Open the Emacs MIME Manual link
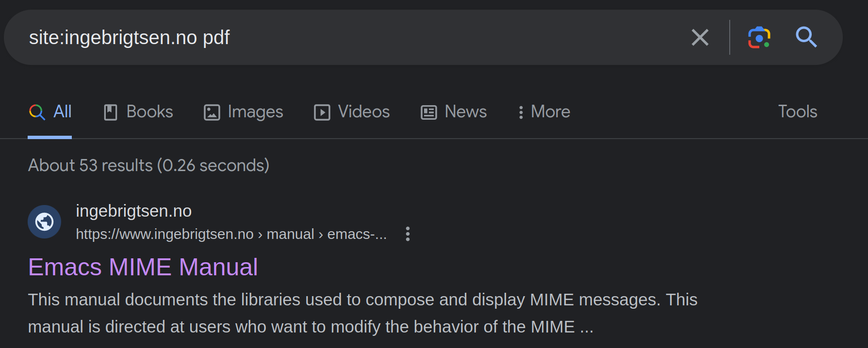Image resolution: width=868 pixels, height=348 pixels. [x=143, y=267]
